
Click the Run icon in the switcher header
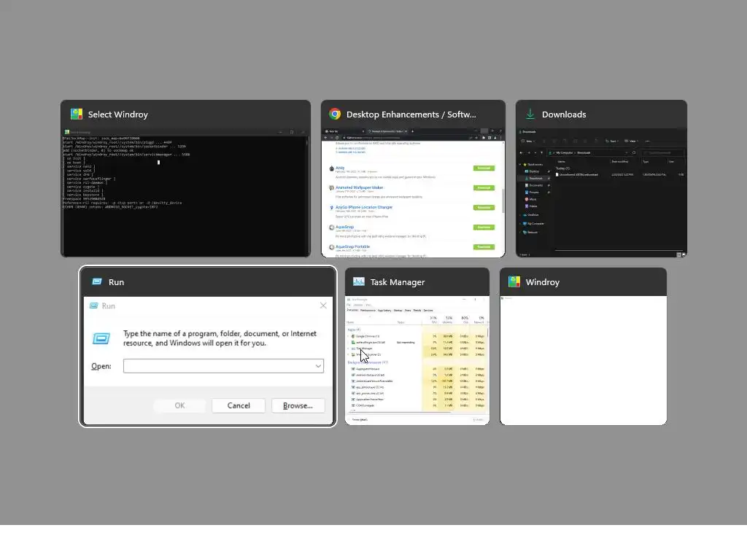pyautogui.click(x=97, y=281)
